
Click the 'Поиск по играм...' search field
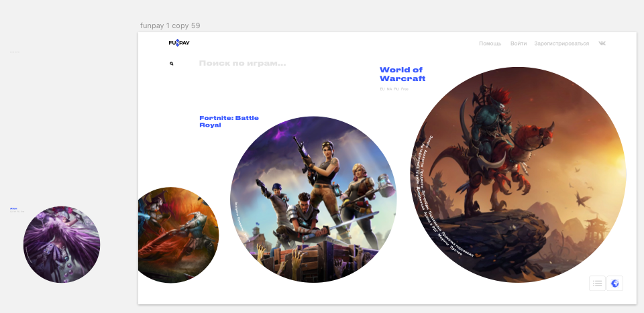(242, 64)
